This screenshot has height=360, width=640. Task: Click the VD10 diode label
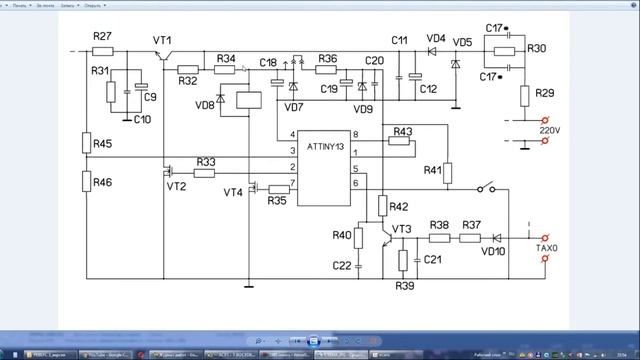tap(493, 251)
